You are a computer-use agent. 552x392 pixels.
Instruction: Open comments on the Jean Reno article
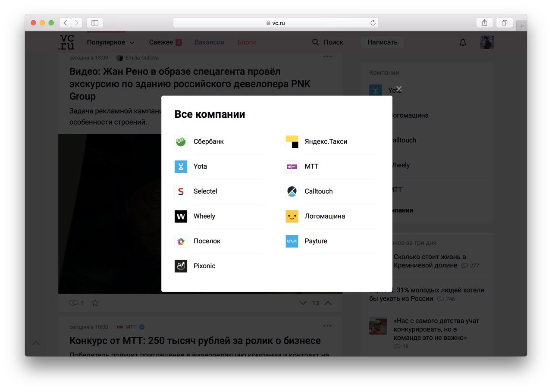[x=77, y=303]
